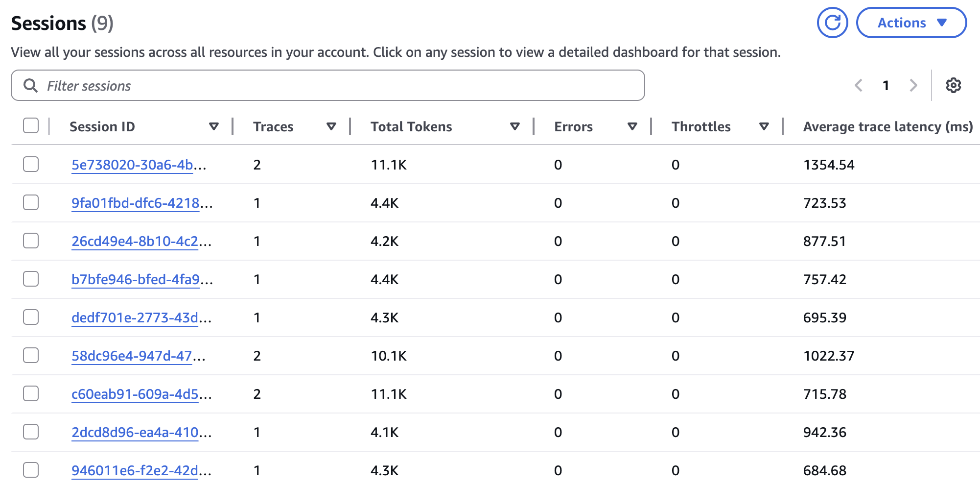Sort the Errors column
The image size is (980, 487).
tap(633, 126)
